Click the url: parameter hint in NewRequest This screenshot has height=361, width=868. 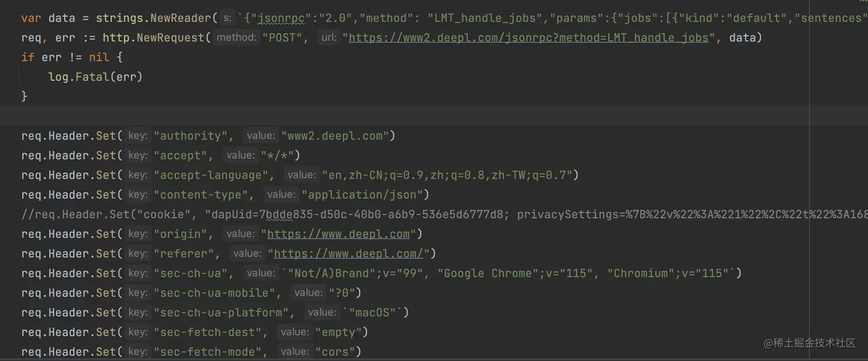click(328, 37)
